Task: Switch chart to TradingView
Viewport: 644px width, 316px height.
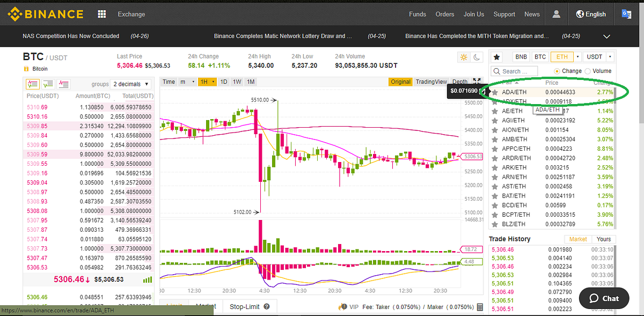Action: click(x=431, y=82)
